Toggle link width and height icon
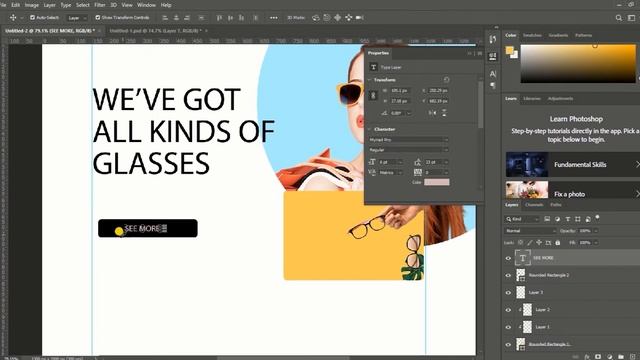This screenshot has width=640, height=360. point(373,96)
